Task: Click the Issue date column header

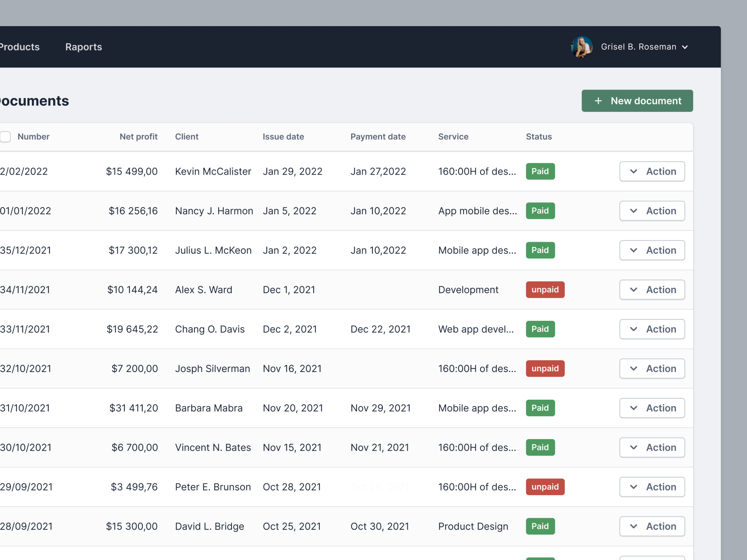Action: [x=283, y=137]
